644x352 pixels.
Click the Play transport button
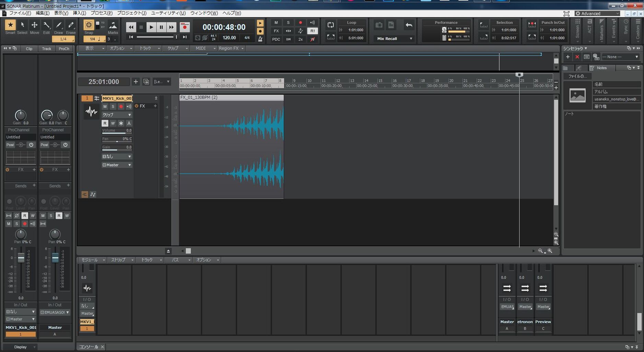pyautogui.click(x=151, y=27)
